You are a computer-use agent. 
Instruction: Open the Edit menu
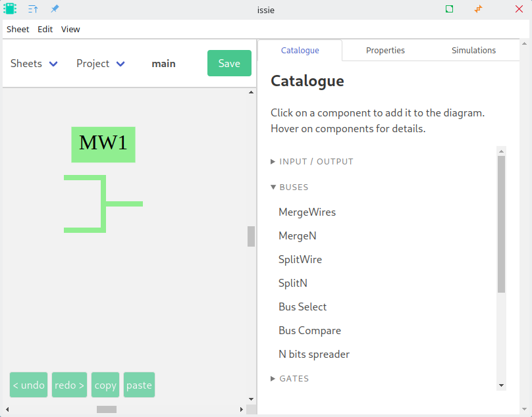[x=45, y=30]
